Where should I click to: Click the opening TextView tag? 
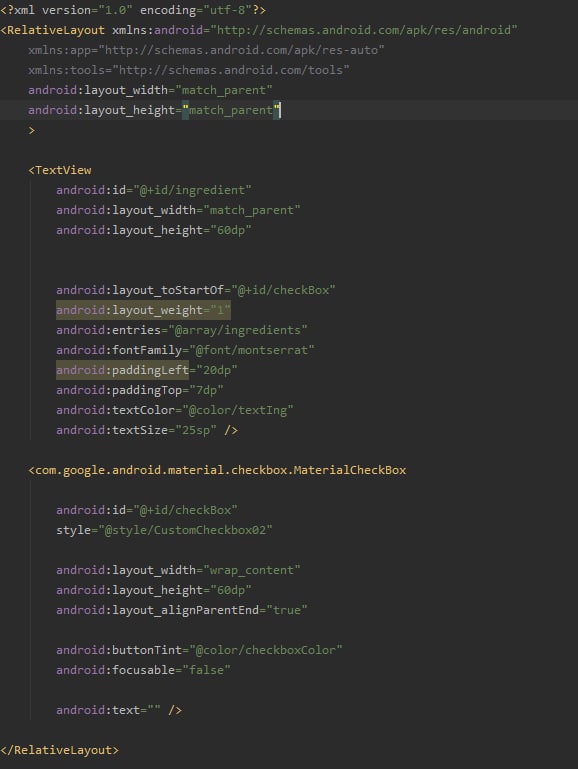click(60, 170)
